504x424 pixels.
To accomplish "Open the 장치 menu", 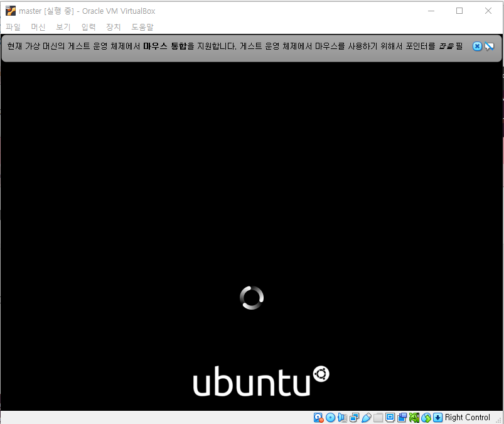I will pyautogui.click(x=114, y=27).
